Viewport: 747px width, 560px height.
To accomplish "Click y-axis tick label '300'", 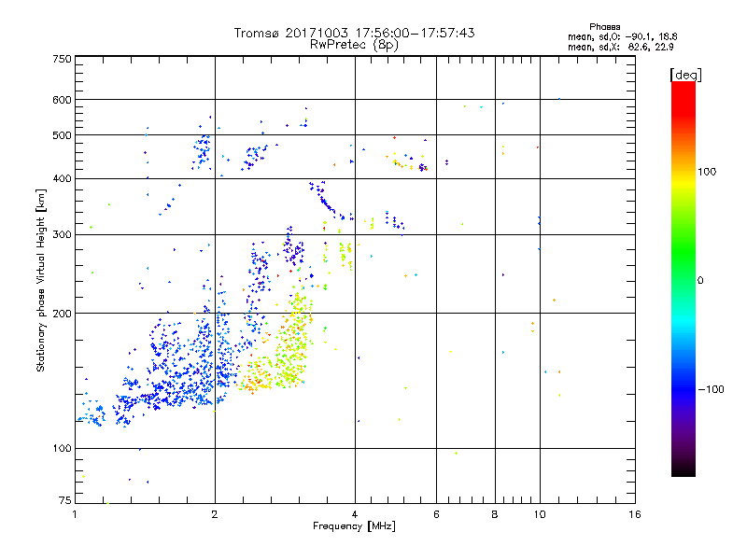I will click(x=62, y=234).
